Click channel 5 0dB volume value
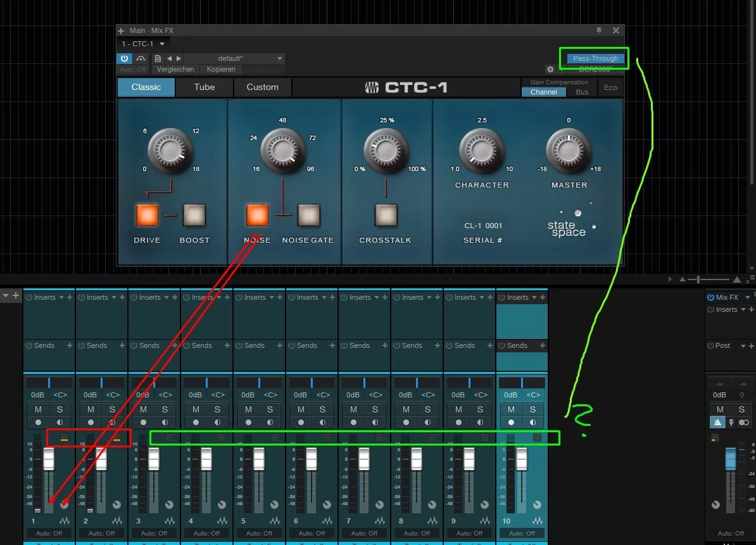 [248, 395]
